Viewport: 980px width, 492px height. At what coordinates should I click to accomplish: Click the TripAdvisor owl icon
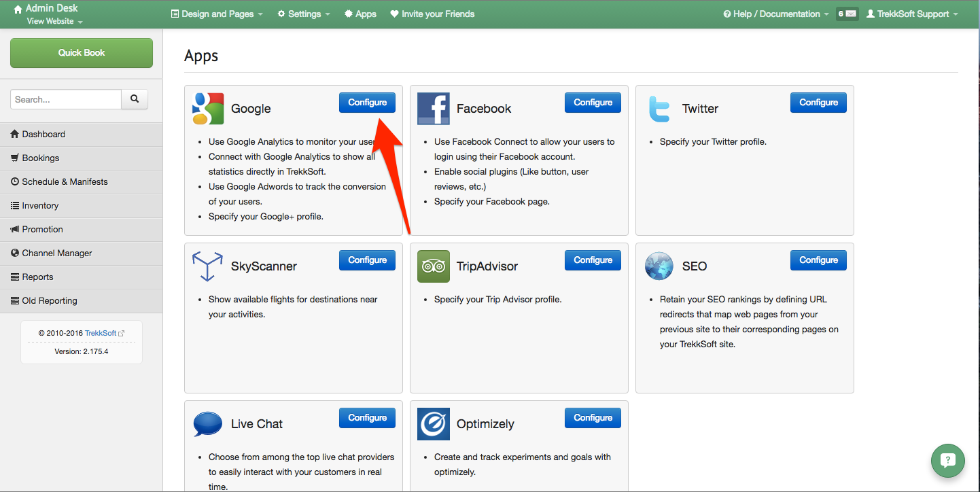point(434,266)
